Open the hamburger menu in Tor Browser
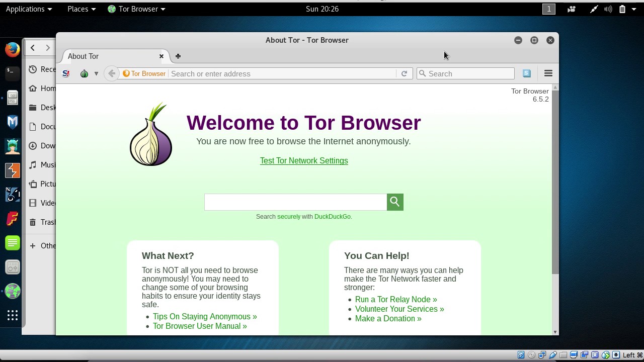644x362 pixels. tap(548, 73)
